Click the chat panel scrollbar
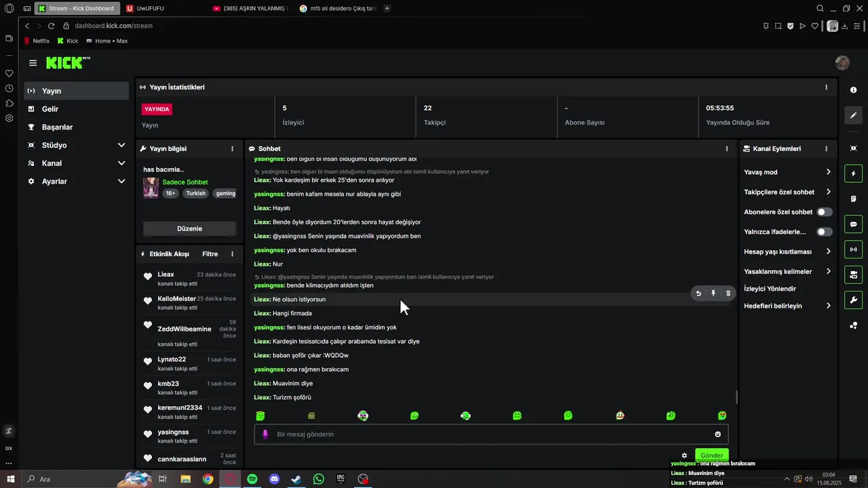868x488 pixels. coord(736,398)
